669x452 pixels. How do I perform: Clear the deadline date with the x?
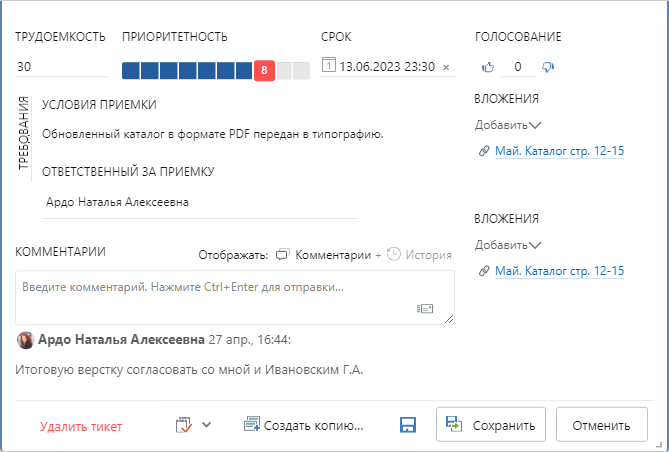coord(446,68)
